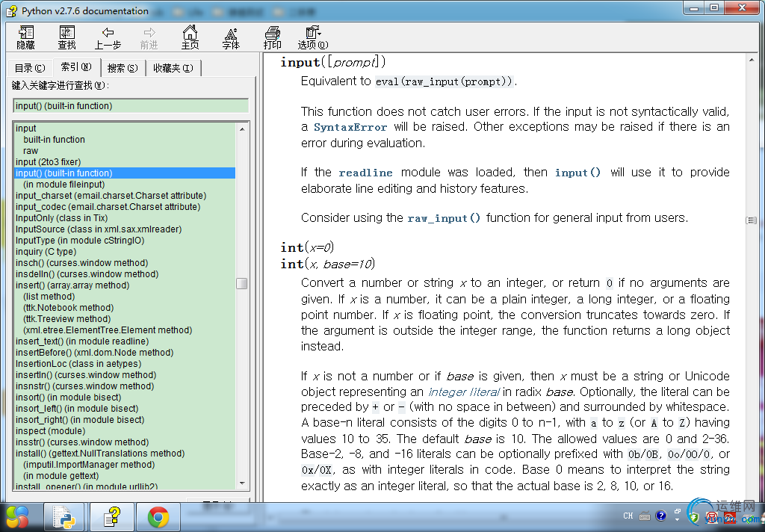The height and width of the screenshot is (532, 765).
Task: Select 'insnstr() (curses.window method)'
Action: pyautogui.click(x=85, y=386)
